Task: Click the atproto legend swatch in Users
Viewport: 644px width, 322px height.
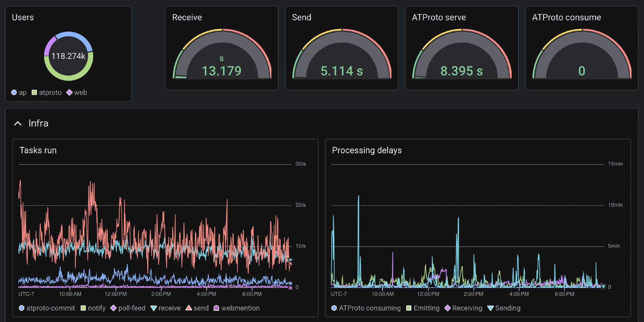Action: click(34, 93)
